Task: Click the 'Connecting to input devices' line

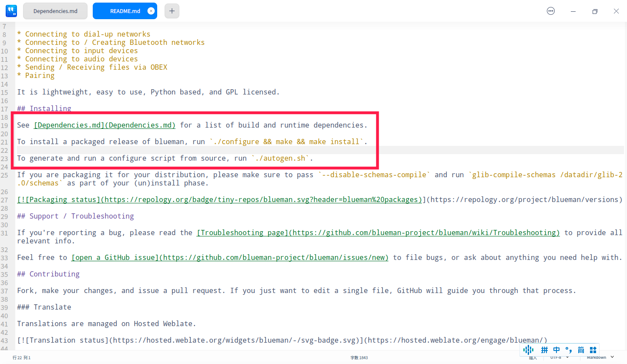Action: click(78, 51)
